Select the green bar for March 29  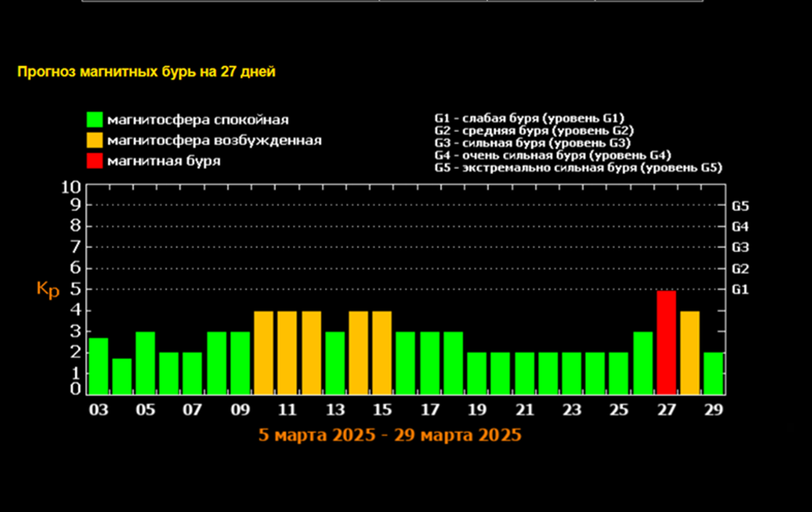(x=713, y=373)
